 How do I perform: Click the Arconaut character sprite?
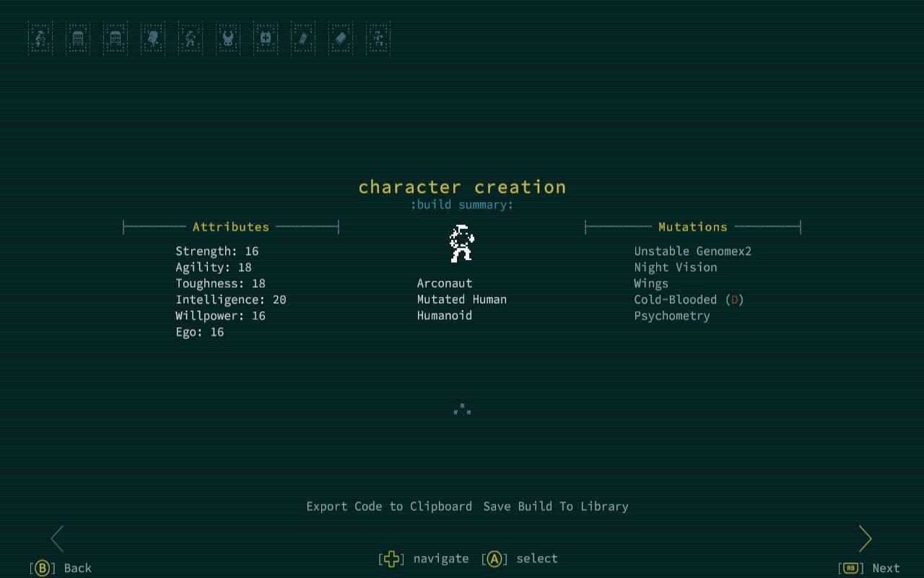(x=462, y=243)
